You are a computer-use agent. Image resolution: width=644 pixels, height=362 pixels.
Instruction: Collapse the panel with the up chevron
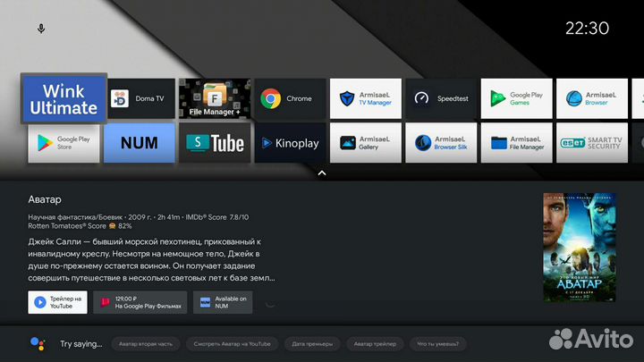pos(322,173)
